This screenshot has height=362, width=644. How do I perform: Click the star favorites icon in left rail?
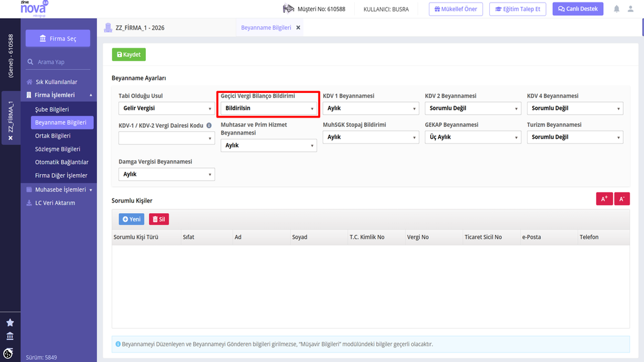[x=10, y=322]
